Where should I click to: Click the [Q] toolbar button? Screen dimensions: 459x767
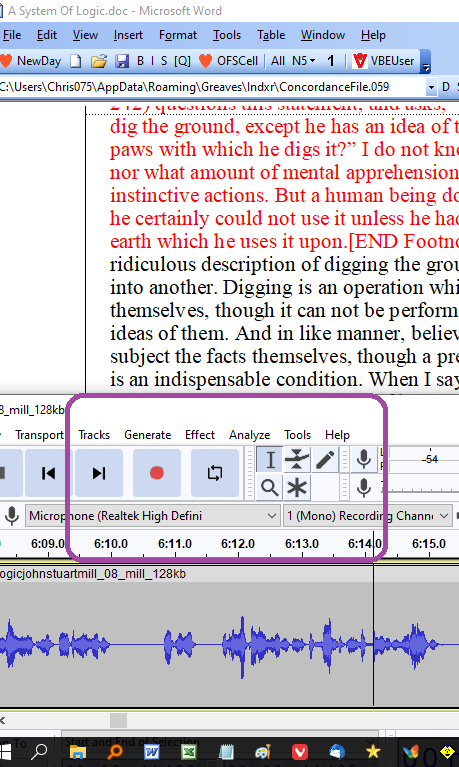coord(183,61)
